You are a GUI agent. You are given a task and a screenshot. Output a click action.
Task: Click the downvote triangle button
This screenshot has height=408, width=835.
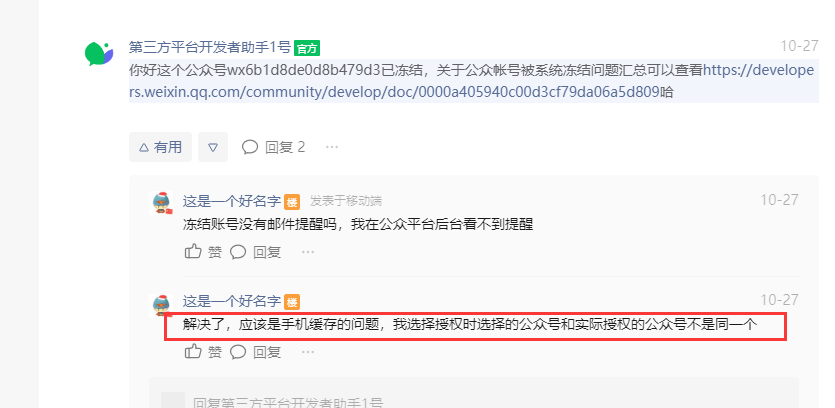tap(213, 147)
